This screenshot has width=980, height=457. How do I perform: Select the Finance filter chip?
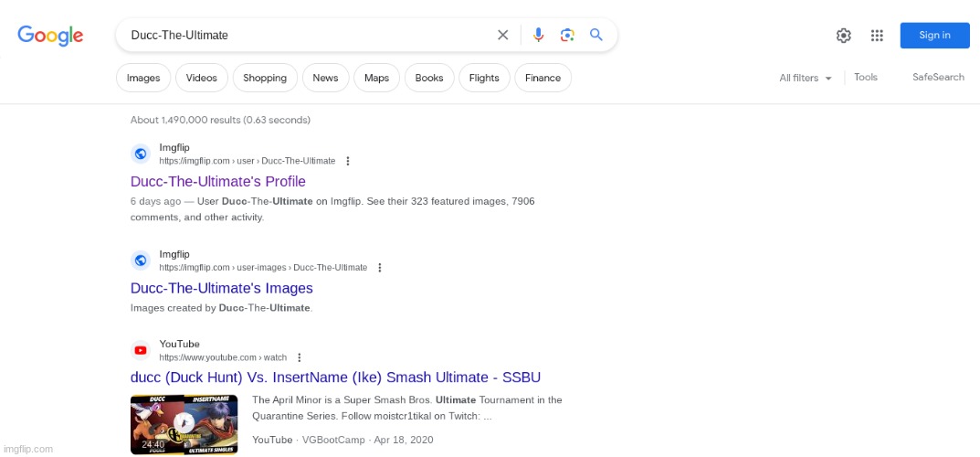[543, 78]
